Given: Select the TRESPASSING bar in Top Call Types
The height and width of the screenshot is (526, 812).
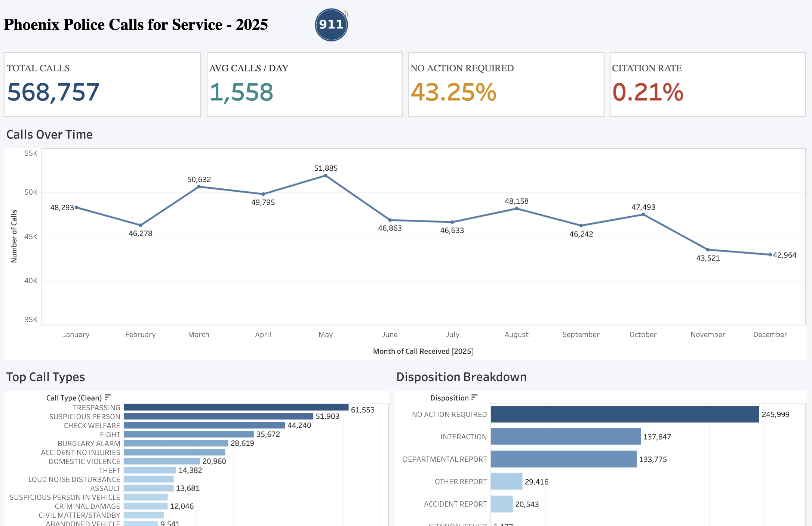Looking at the screenshot, I should (236, 407).
